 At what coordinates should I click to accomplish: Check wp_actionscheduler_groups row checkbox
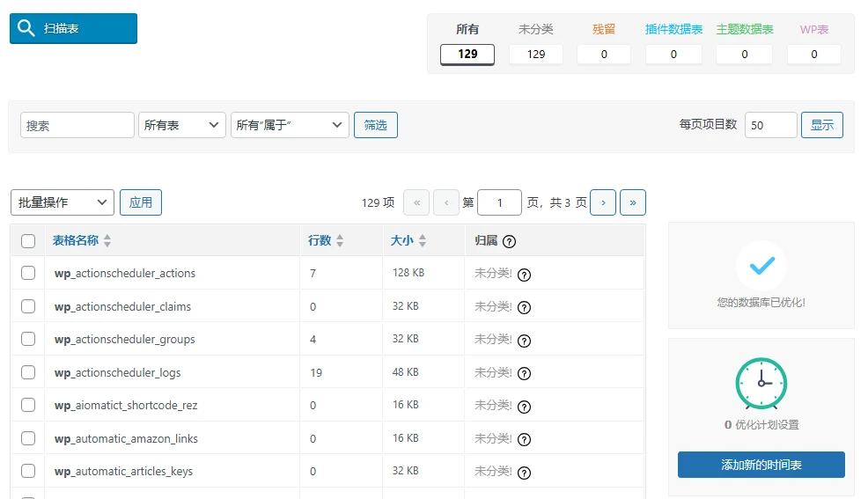(x=28, y=339)
